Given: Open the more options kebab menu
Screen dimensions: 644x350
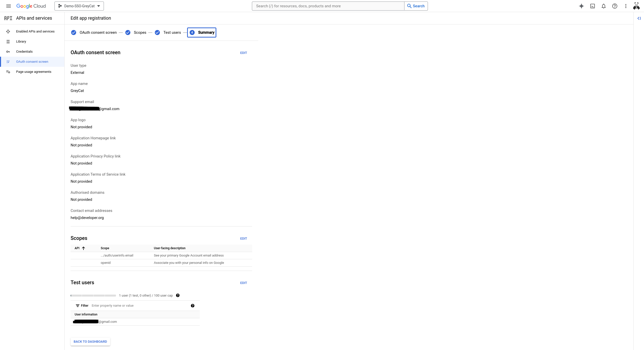Looking at the screenshot, I should pyautogui.click(x=626, y=6).
